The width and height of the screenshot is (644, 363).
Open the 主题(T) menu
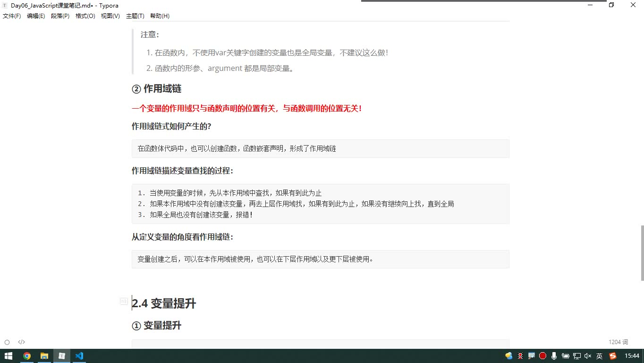click(135, 16)
